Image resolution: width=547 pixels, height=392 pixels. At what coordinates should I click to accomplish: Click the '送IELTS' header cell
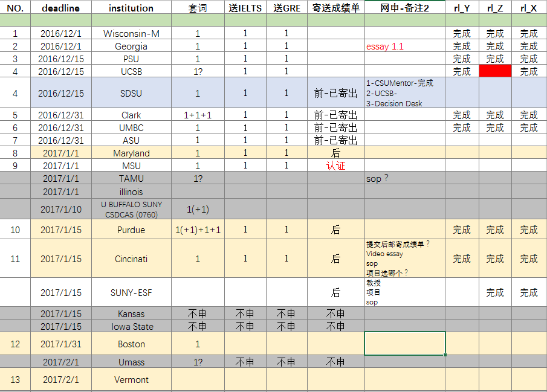[245, 8]
